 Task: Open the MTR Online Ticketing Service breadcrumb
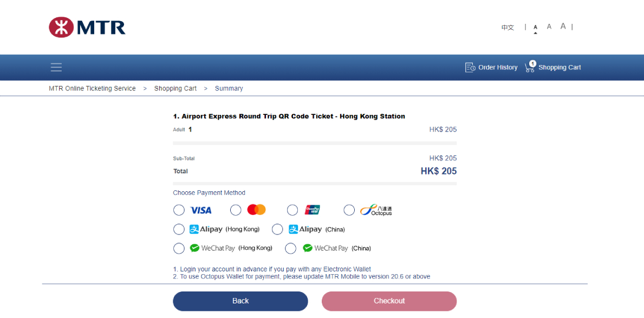coord(92,88)
